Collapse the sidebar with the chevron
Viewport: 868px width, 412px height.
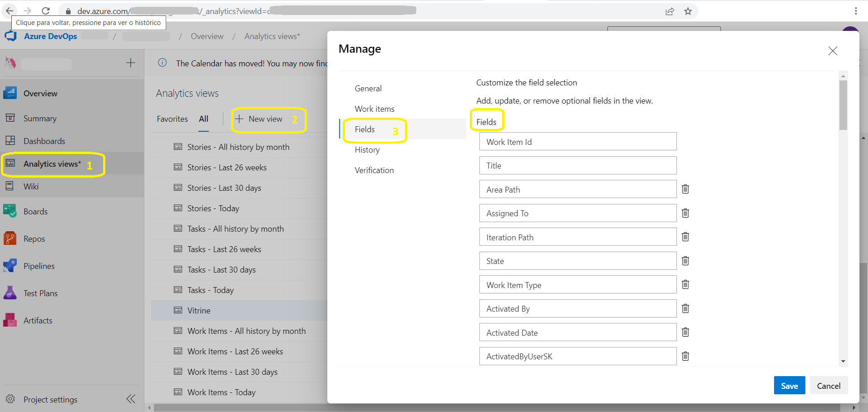tap(130, 398)
